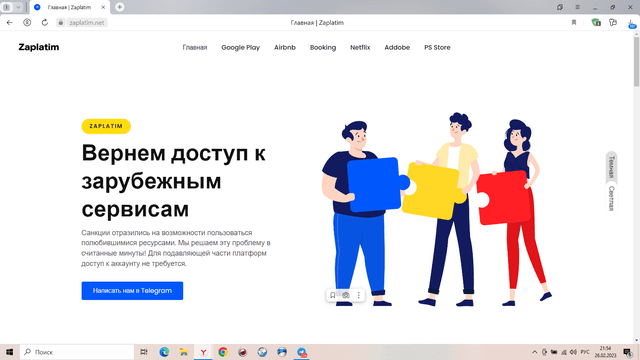Open Google Chrome from the taskbar
Image resolution: width=640 pixels, height=360 pixels.
[223, 352]
